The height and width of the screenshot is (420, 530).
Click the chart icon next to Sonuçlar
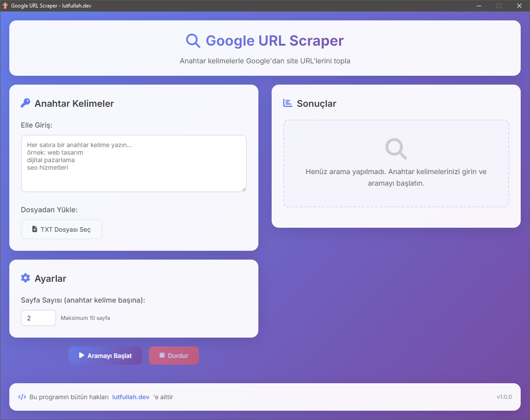pos(287,102)
